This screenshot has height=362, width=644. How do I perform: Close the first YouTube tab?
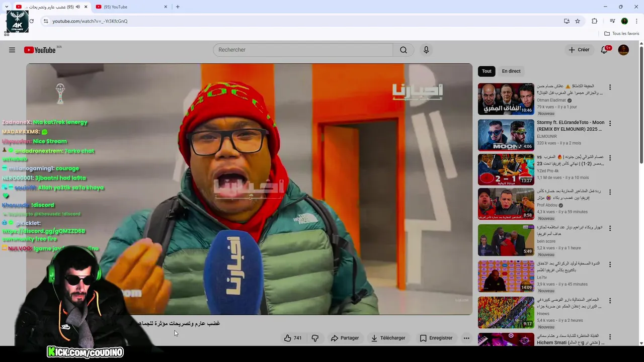coord(86,7)
